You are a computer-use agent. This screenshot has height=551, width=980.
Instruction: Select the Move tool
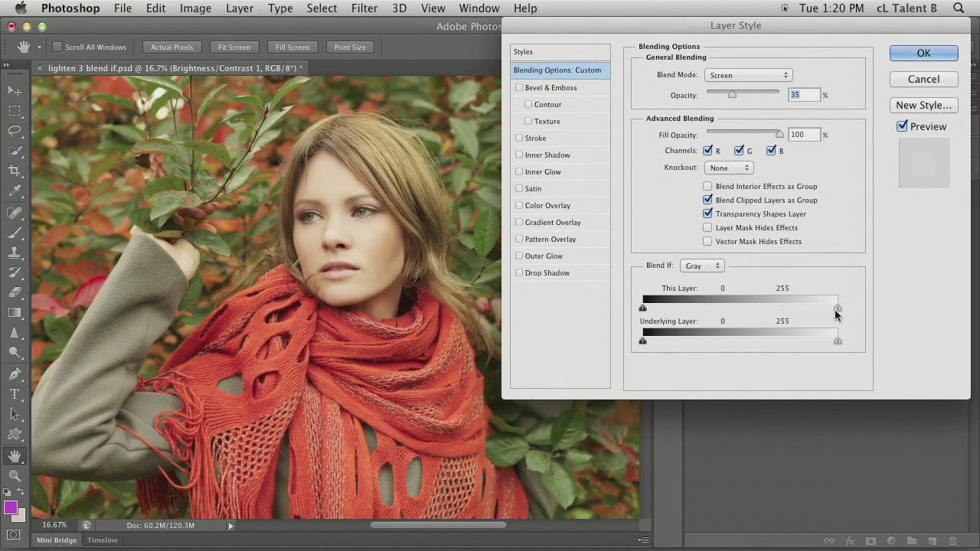pos(15,91)
